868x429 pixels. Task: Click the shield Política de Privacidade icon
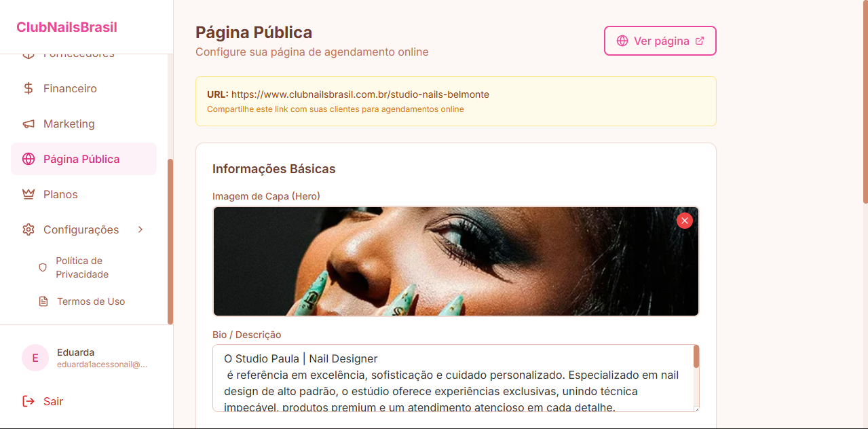43,267
